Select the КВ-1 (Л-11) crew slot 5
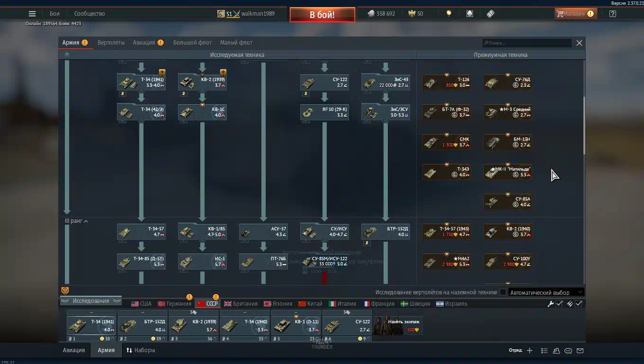 click(296, 326)
